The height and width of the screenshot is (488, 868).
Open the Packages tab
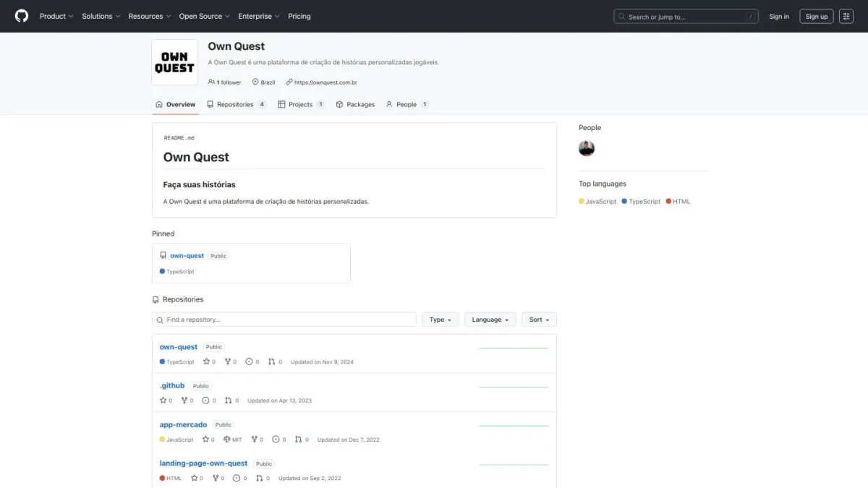tap(355, 104)
